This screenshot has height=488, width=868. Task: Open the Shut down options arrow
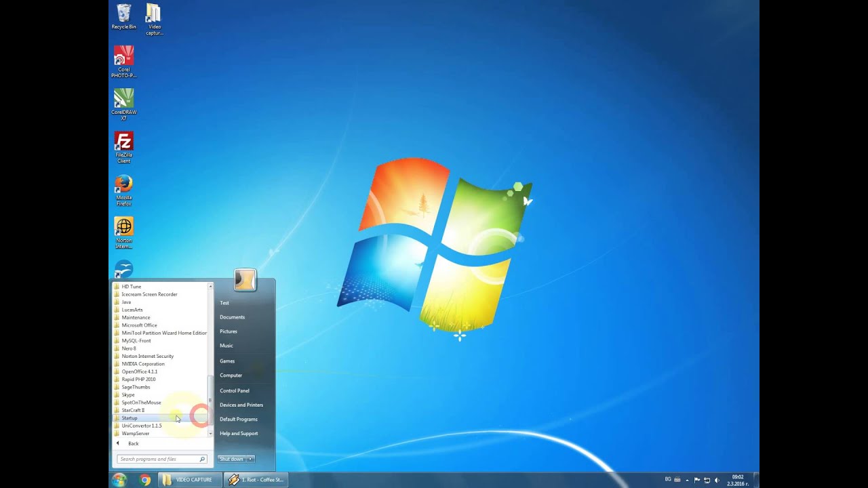pos(251,459)
